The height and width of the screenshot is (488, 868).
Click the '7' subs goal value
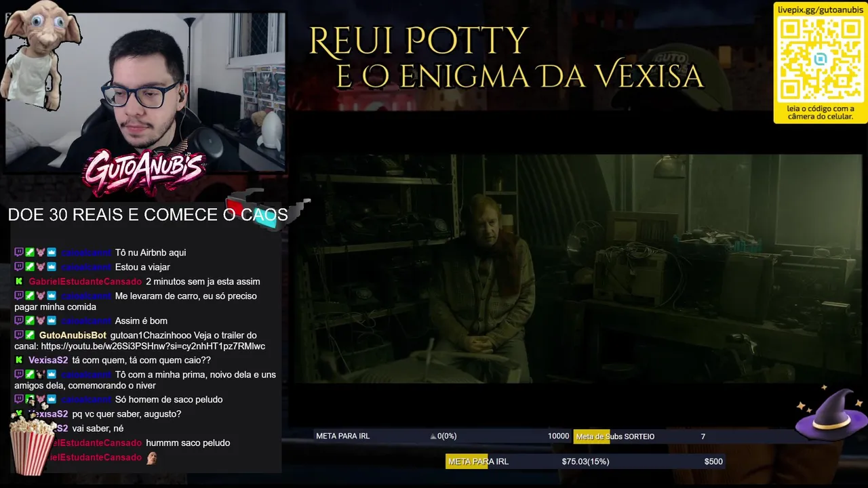pyautogui.click(x=703, y=436)
